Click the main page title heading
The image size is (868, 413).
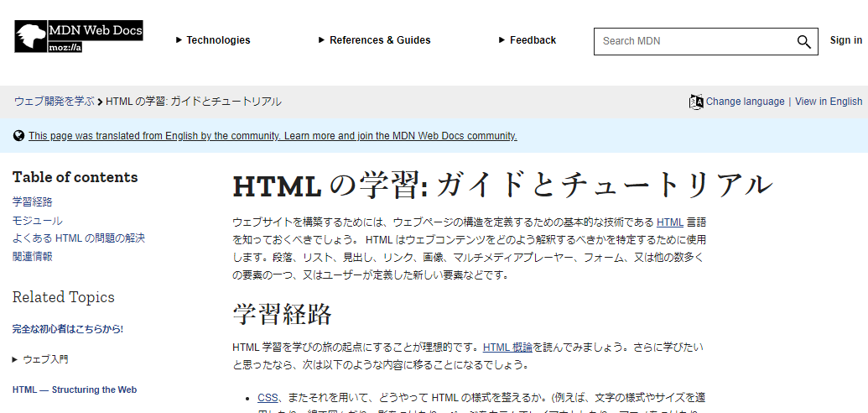pos(502,185)
